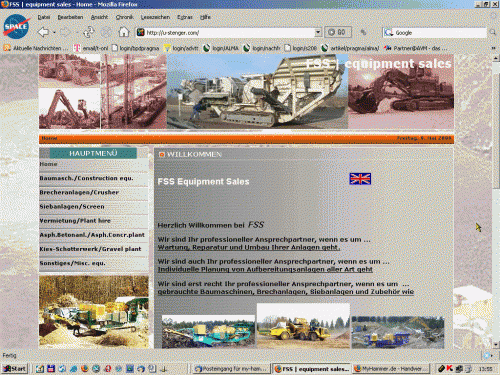500x375 pixels.
Task: Click into the Google search field
Action: click(x=440, y=33)
